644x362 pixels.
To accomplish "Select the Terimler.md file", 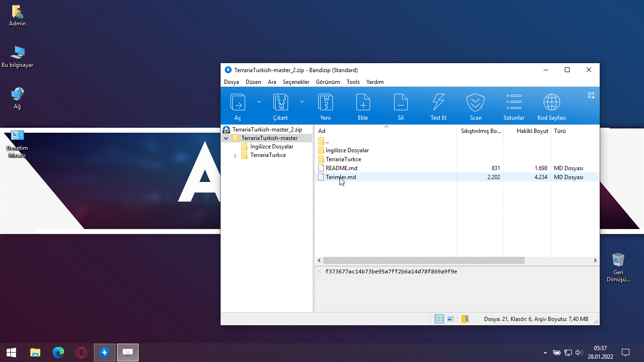I will [x=337, y=177].
